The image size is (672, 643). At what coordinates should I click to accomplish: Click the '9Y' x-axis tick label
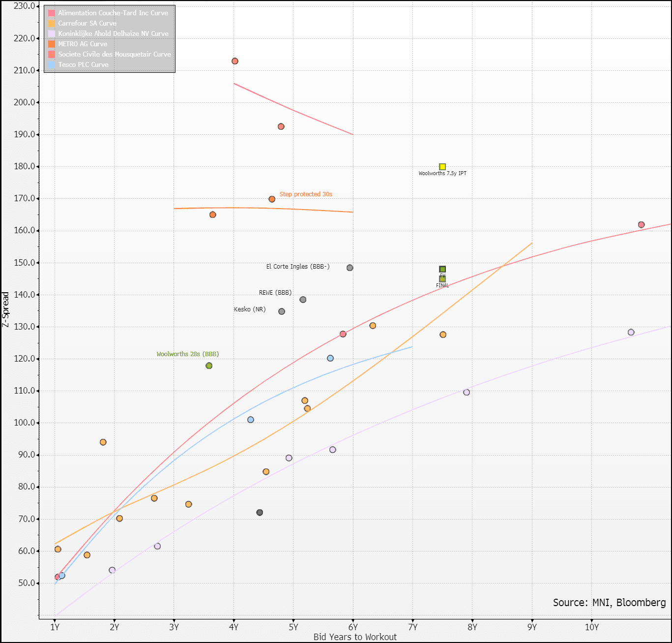532,627
